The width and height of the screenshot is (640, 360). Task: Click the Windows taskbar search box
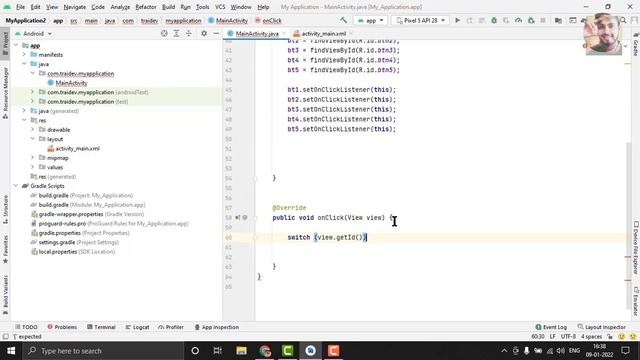[103, 351]
